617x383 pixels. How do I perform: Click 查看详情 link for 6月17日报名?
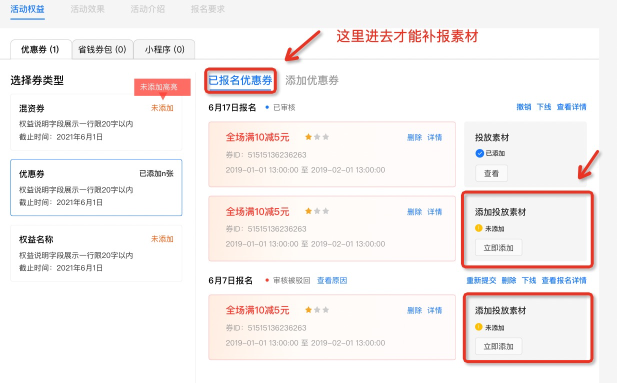[571, 107]
